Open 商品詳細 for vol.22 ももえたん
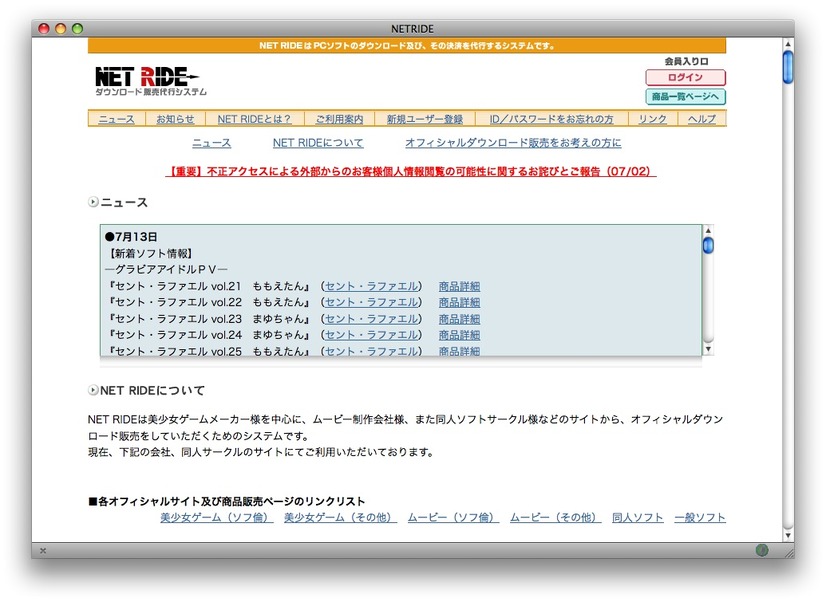The height and width of the screenshot is (602, 826). (x=459, y=302)
